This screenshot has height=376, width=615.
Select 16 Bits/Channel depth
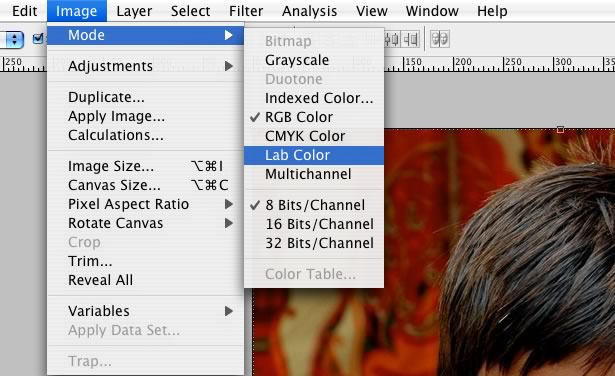314,224
